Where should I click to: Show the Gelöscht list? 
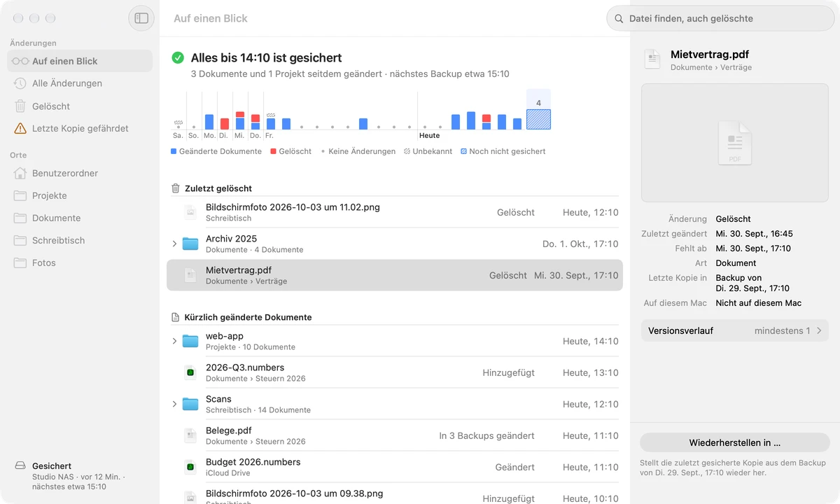tap(80, 106)
